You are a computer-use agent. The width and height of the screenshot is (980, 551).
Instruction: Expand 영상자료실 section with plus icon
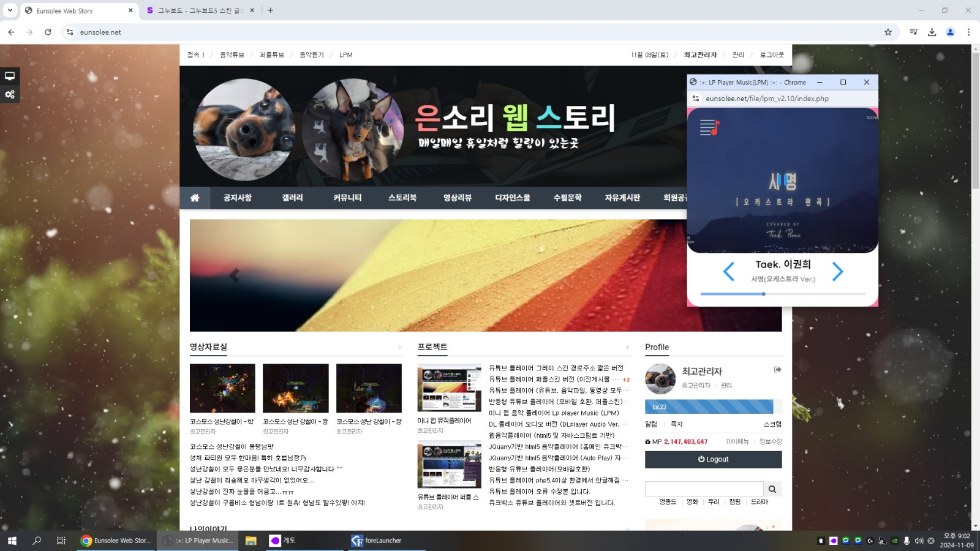tap(399, 348)
